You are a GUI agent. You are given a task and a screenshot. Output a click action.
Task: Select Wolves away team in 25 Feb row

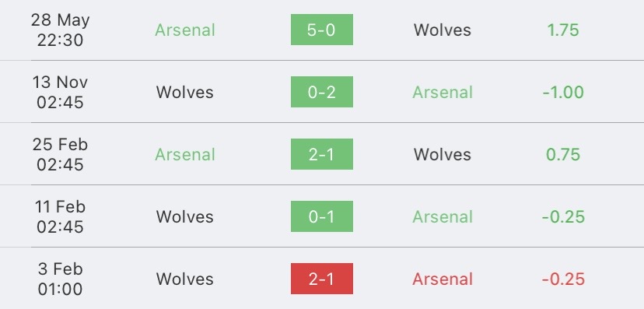pyautogui.click(x=443, y=154)
